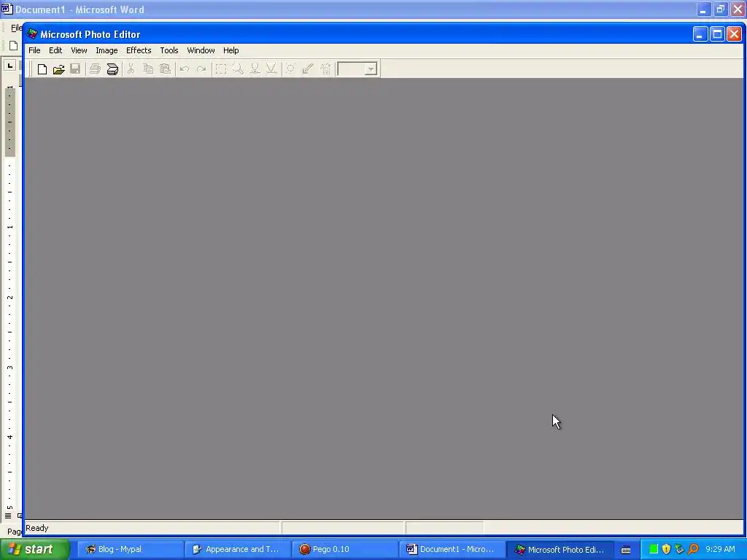Screen dimensions: 747x560
Task: Click the Copy icon in the toolbar
Action: 148,69
